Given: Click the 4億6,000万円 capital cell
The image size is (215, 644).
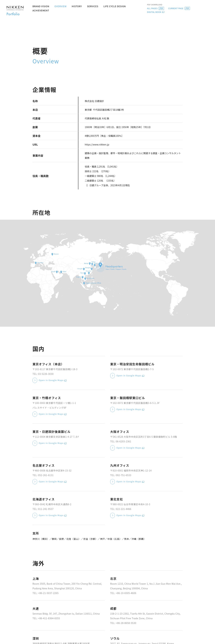Looking at the screenshot, I should 104,136.
